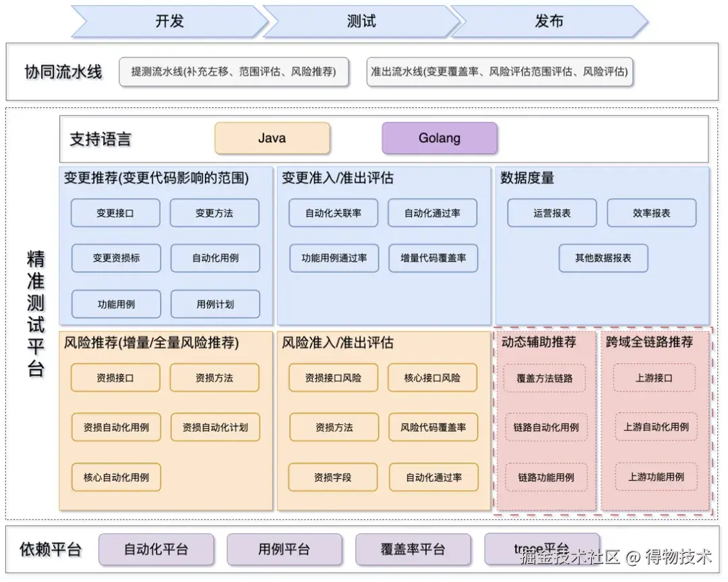Select the 变更接口 item
Screen dimensions: 728x582
(115, 212)
